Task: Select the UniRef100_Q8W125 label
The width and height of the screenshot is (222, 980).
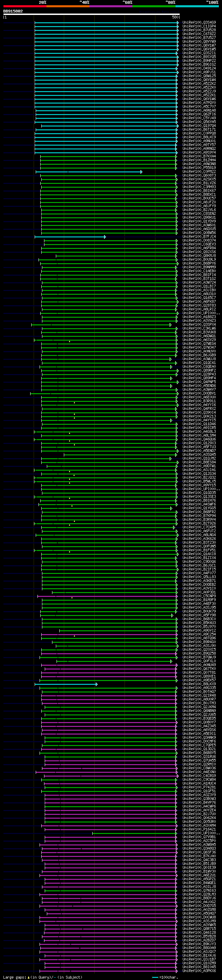Action: click(x=199, y=76)
